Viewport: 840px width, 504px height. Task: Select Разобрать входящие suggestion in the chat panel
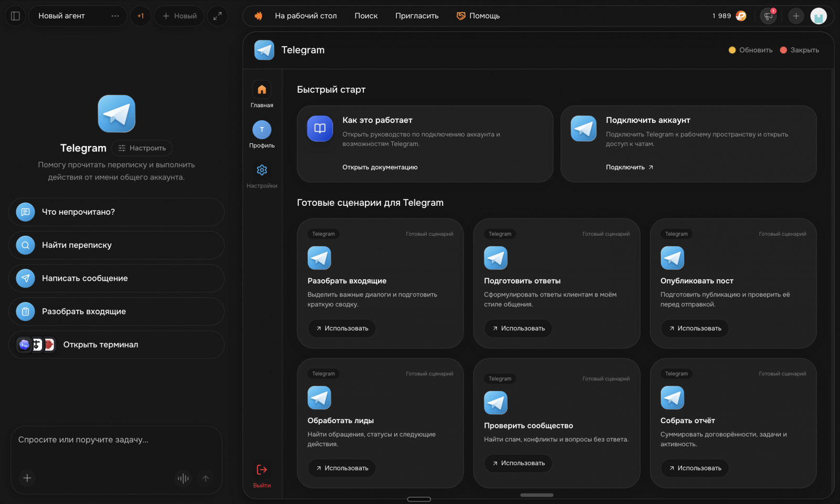point(117,311)
